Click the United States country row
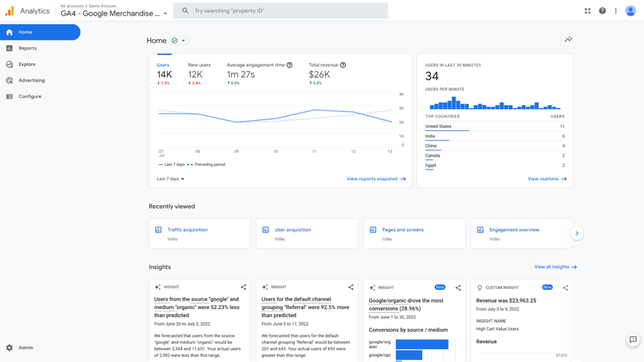This screenshot has width=644, height=362. [x=495, y=127]
